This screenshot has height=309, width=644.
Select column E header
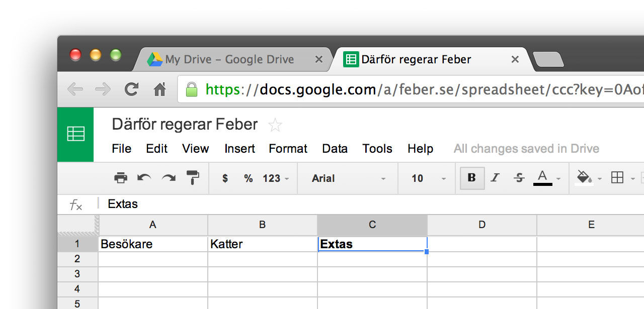pyautogui.click(x=591, y=225)
